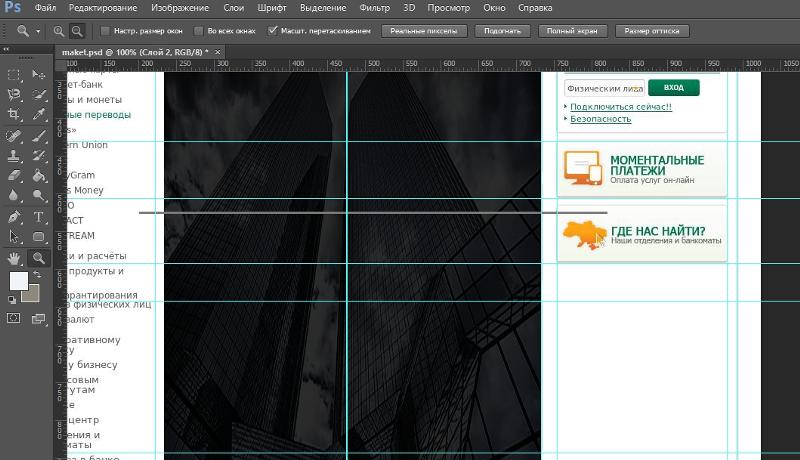This screenshot has height=460, width=800.
Task: Choose Zoom In mode in the options bar
Action: tap(59, 31)
